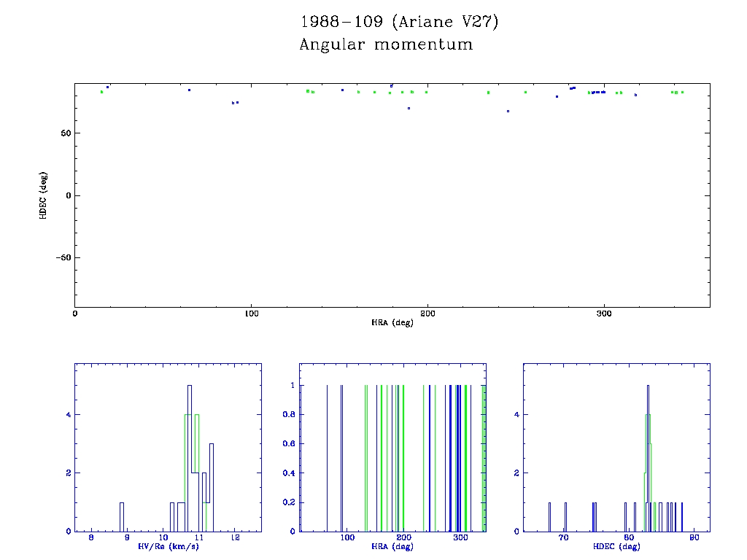Click the '200' tick label under the large scatter plot

tap(427, 314)
